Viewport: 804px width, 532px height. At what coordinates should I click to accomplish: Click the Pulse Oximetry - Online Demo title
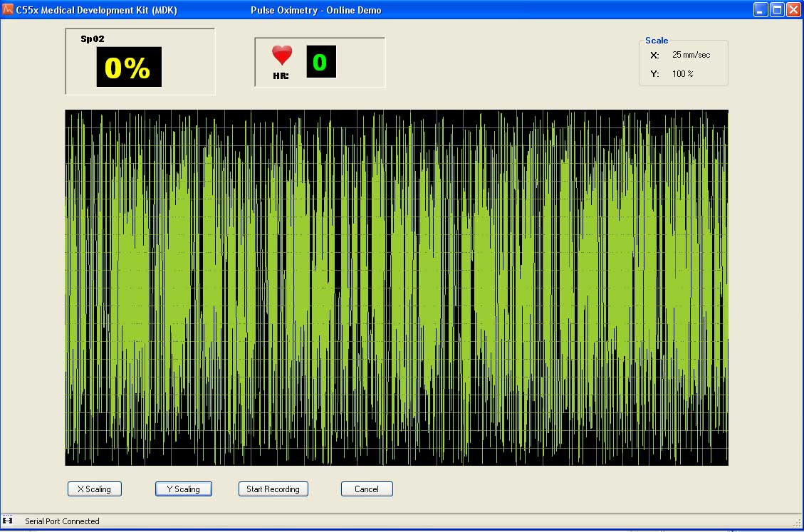316,10
